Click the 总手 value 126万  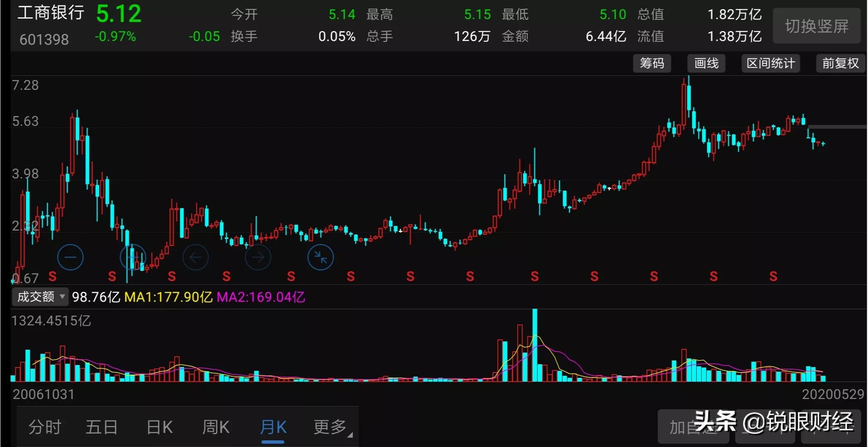pyautogui.click(x=472, y=36)
